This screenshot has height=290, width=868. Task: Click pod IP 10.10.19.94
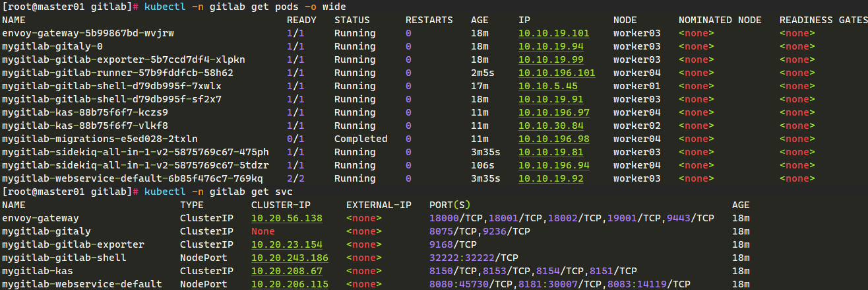551,46
